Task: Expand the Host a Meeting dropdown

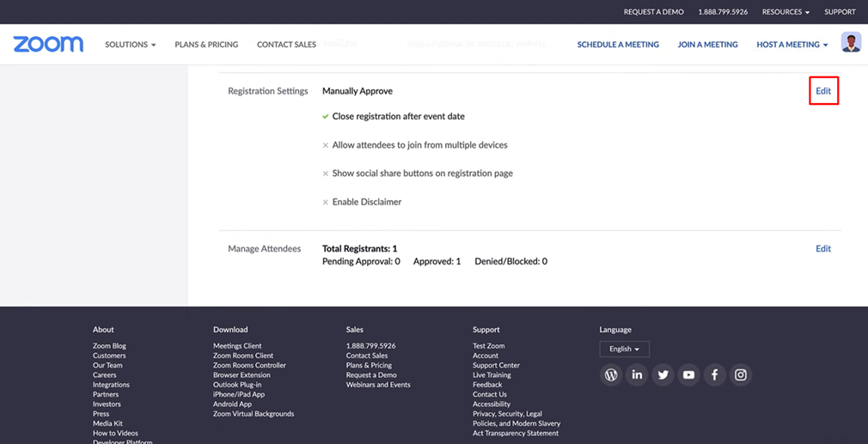Action: [792, 45]
